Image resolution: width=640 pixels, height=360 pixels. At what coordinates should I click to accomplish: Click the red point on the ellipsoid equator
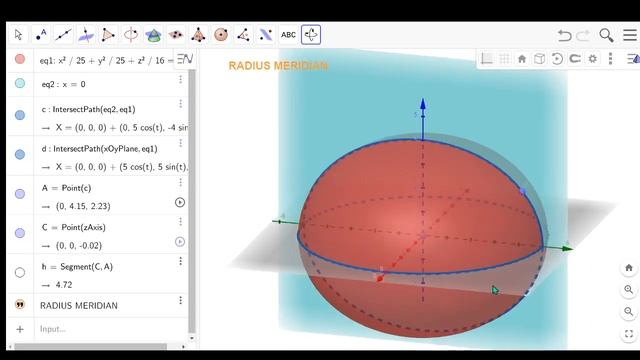click(380, 278)
